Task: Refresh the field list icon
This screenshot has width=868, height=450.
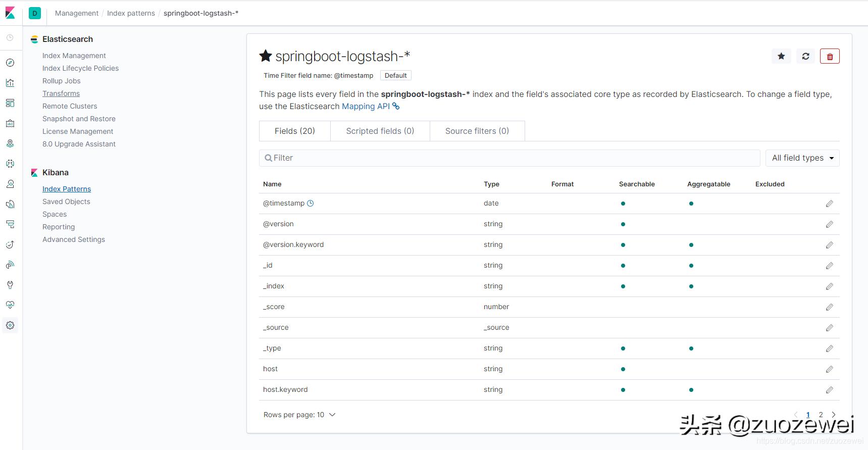Action: (805, 57)
